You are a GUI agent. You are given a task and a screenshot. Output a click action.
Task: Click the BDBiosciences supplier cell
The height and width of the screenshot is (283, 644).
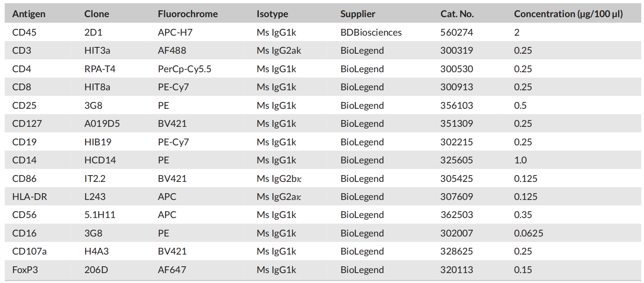(x=371, y=32)
